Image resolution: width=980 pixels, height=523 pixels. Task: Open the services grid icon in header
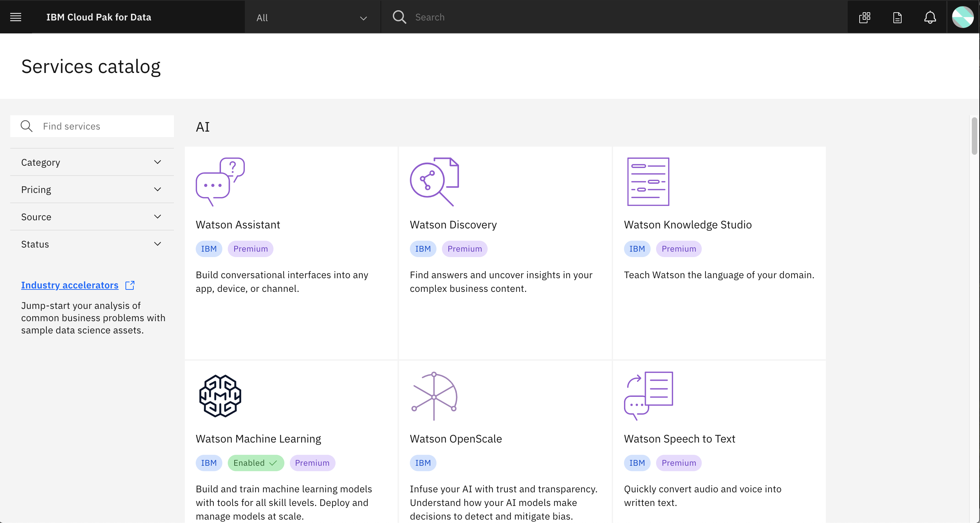click(864, 17)
